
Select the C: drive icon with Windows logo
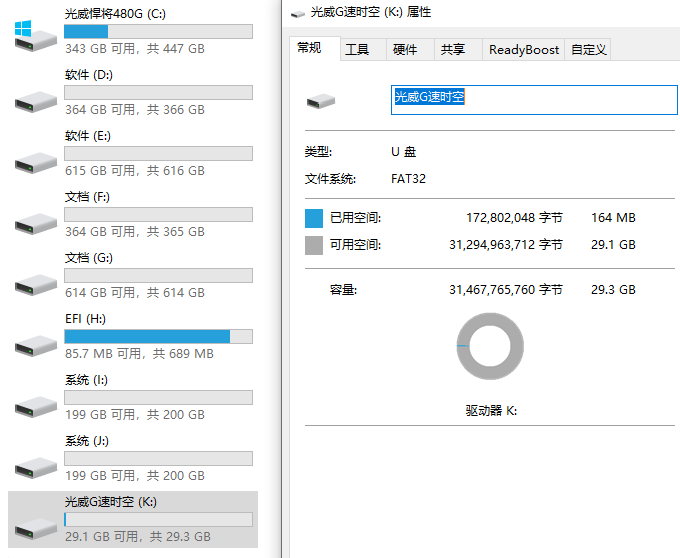pyautogui.click(x=36, y=36)
